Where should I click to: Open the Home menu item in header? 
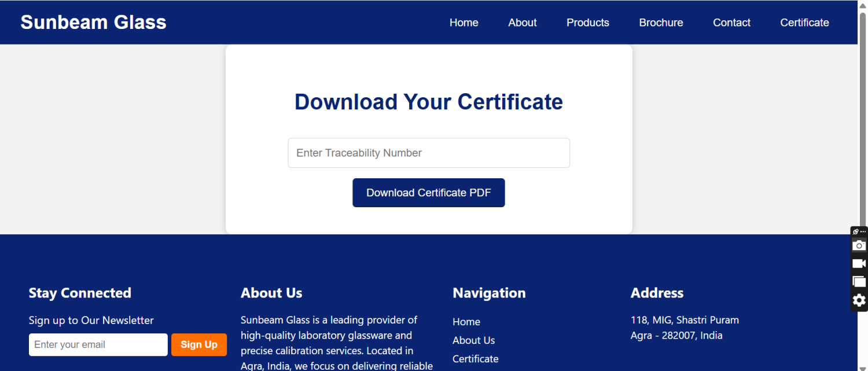click(x=464, y=23)
